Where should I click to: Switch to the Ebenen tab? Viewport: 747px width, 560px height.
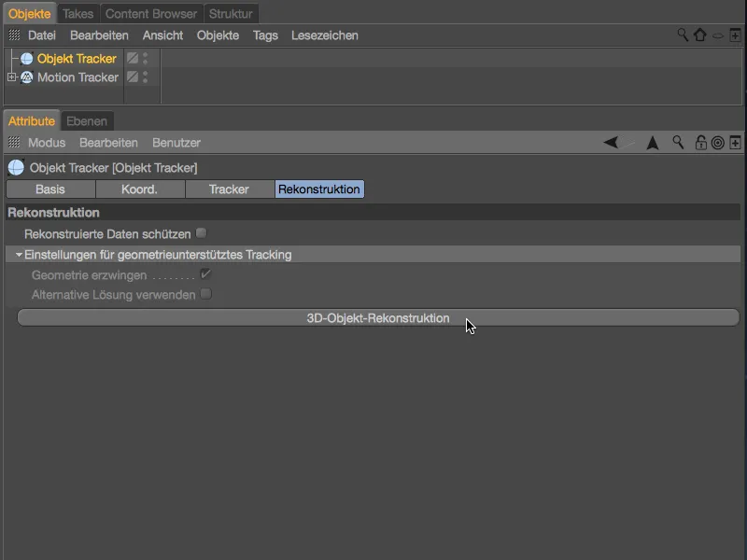point(87,121)
